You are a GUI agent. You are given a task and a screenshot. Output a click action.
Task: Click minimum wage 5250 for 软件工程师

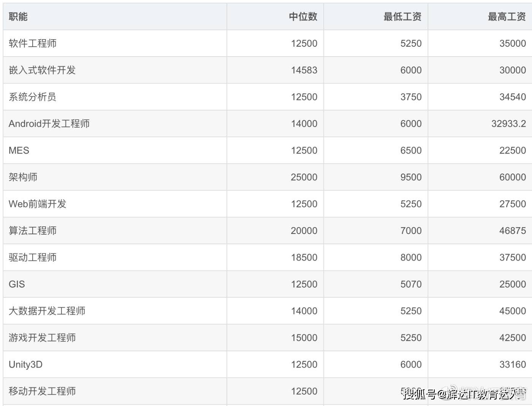point(411,43)
